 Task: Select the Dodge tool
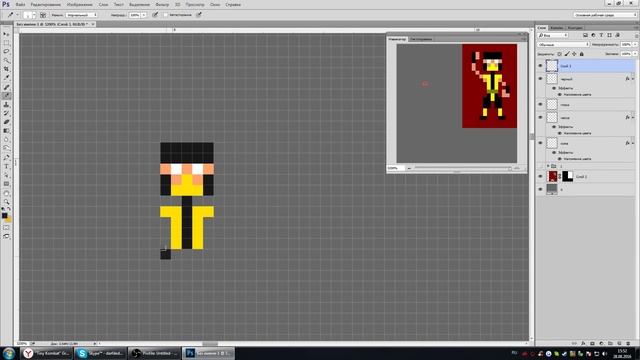click(x=6, y=148)
